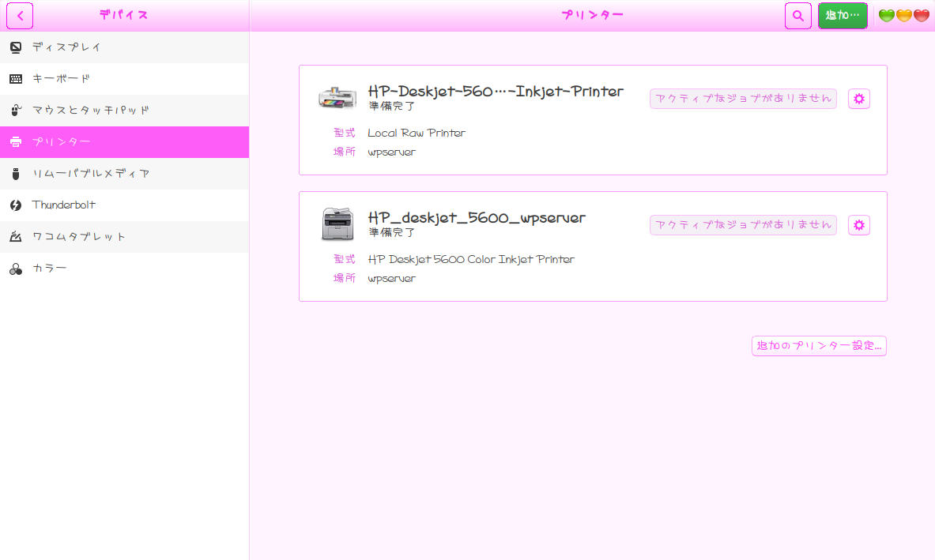The height and width of the screenshot is (560, 935).
Task: Click the HP_deskjet_5600_wpserver name
Action: tap(477, 217)
